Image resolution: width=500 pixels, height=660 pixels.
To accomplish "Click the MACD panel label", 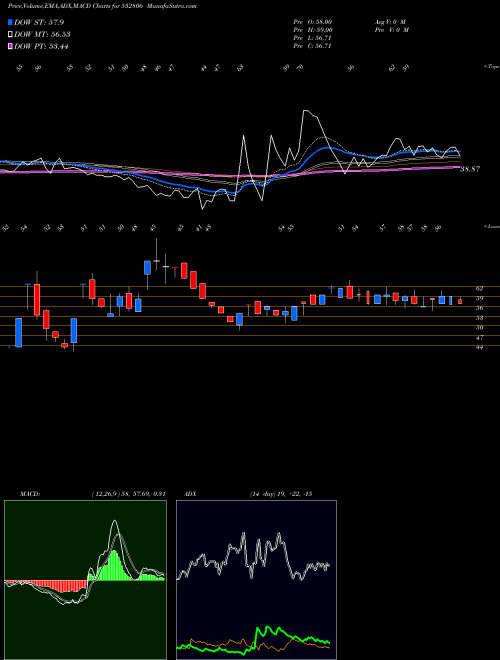I will (x=30, y=494).
